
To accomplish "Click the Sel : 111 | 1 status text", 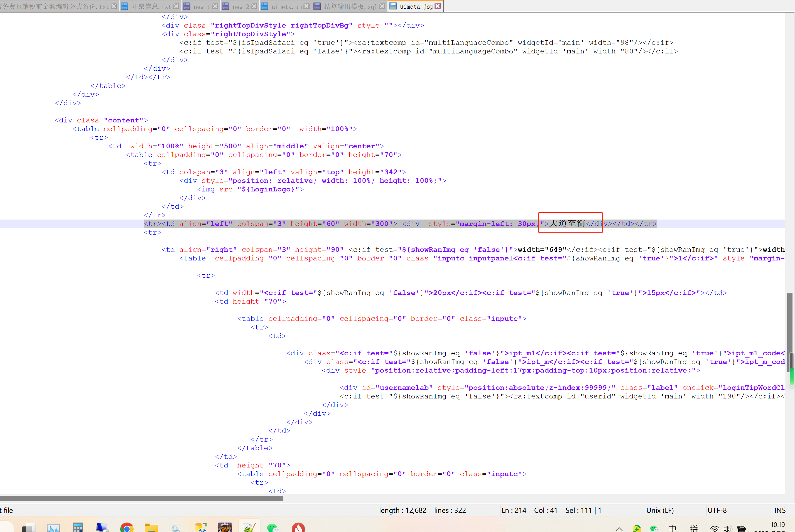I will point(583,510).
